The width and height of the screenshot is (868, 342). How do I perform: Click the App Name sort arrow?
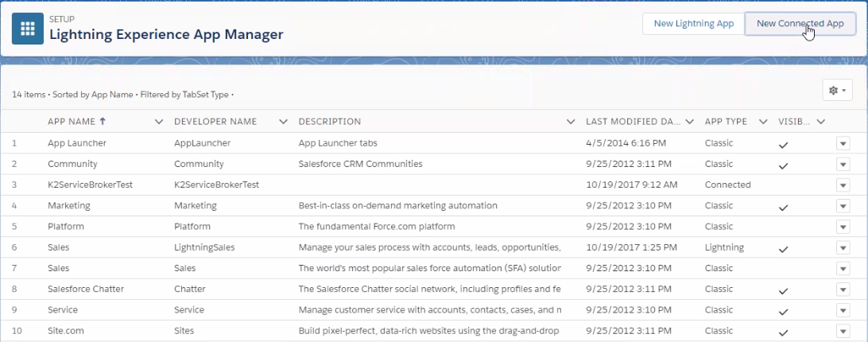pos(103,122)
